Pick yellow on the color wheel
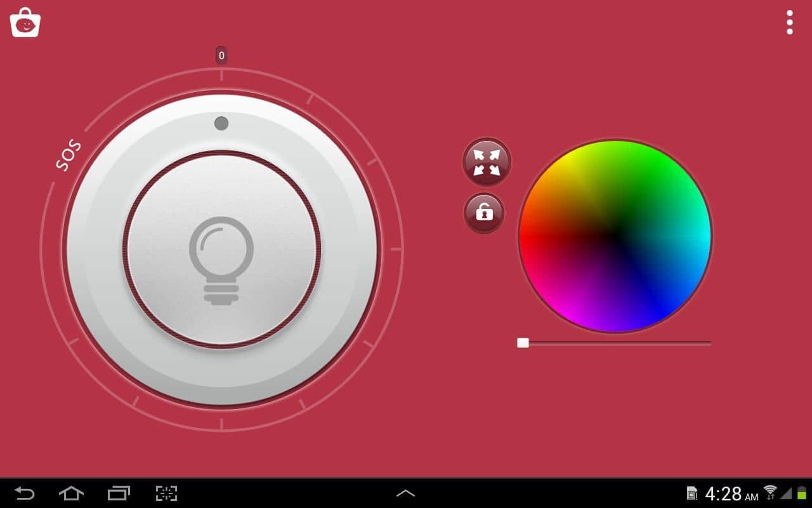 (x=571, y=168)
